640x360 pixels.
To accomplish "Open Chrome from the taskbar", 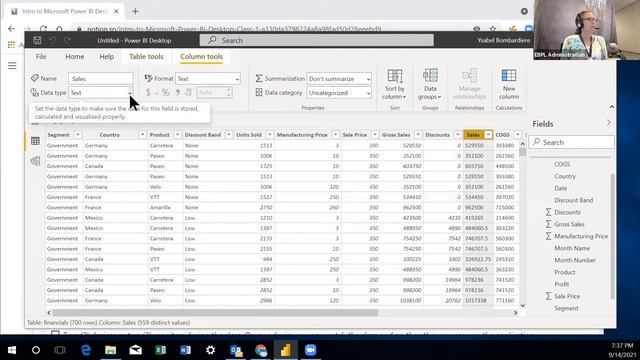I will [x=260, y=350].
